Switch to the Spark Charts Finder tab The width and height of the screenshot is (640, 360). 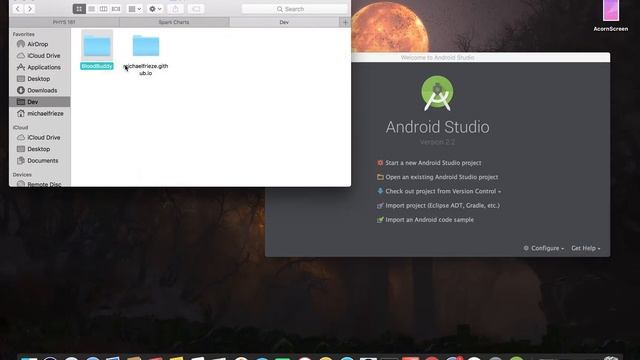point(174,22)
